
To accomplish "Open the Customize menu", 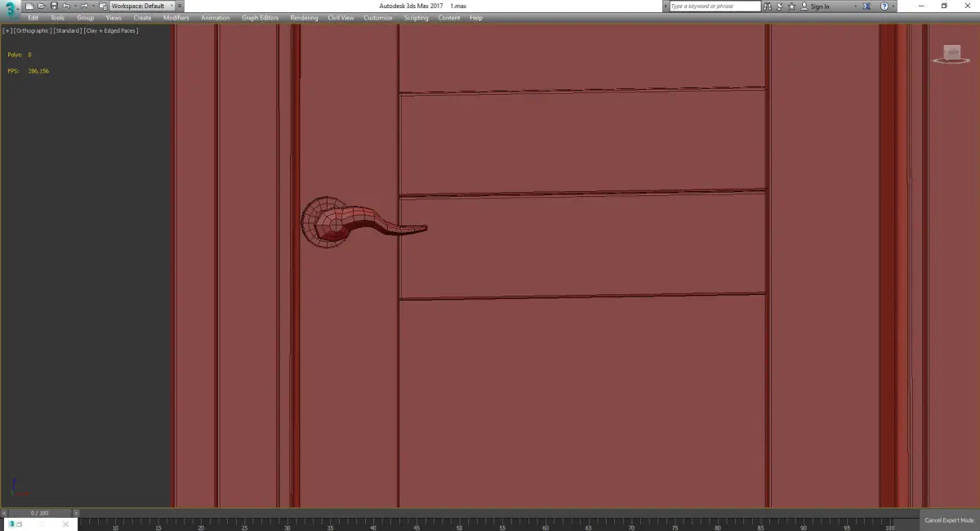I will (x=378, y=18).
